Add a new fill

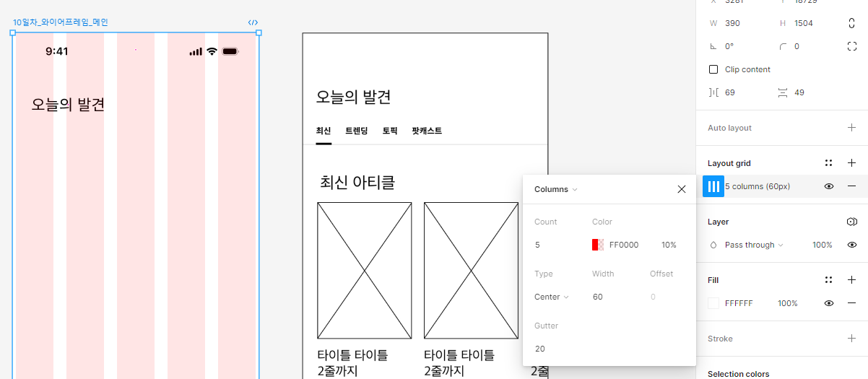click(851, 279)
